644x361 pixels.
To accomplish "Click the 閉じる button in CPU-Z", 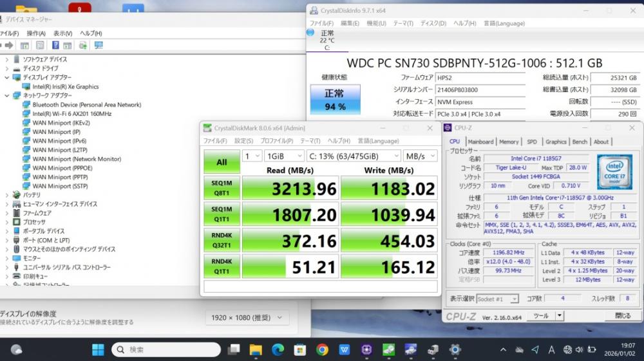I will [623, 315].
